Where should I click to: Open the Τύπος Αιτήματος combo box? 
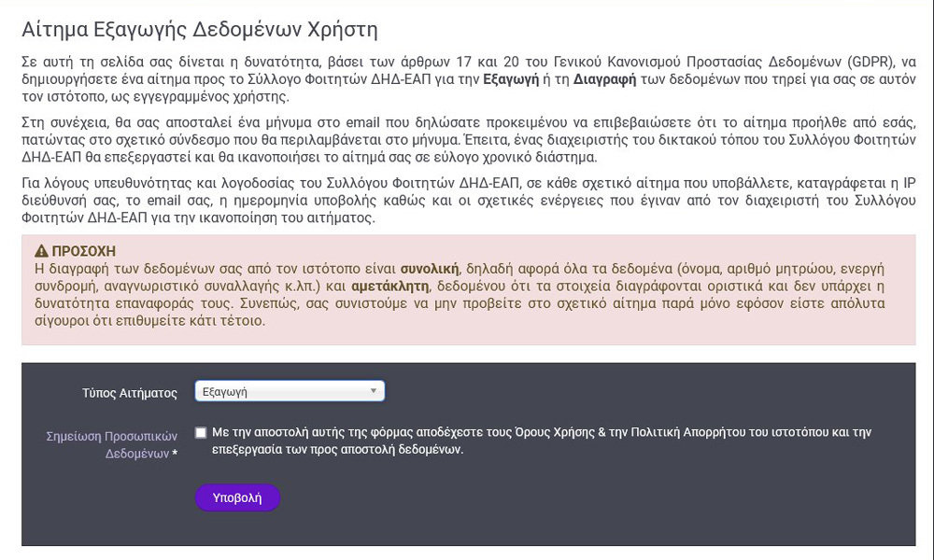[x=290, y=392]
